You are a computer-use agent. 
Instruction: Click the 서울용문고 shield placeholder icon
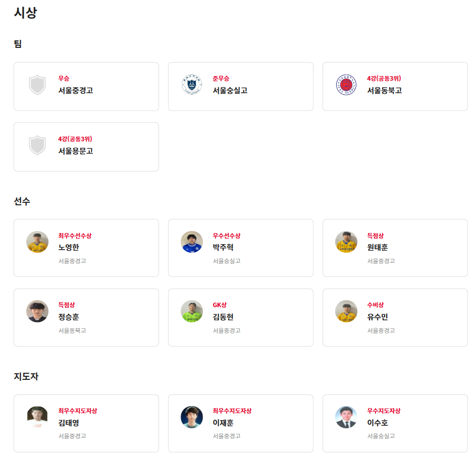coord(37,145)
